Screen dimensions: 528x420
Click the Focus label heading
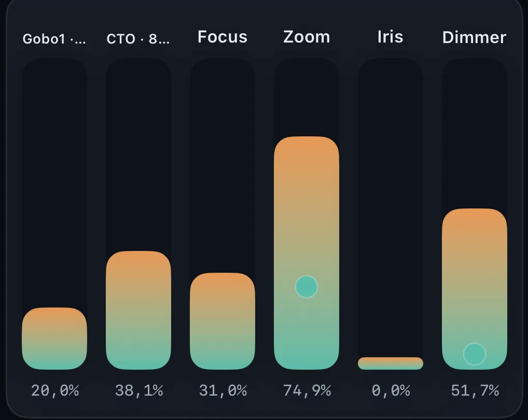[223, 37]
